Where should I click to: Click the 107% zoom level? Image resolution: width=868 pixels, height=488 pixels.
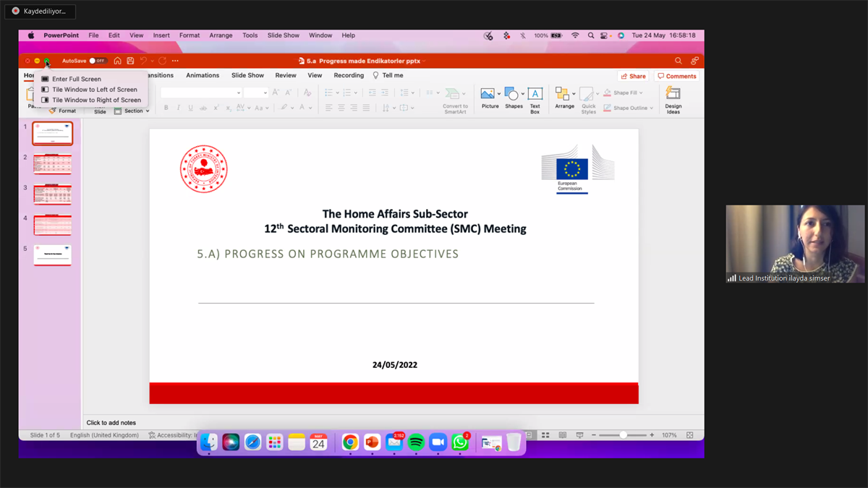point(669,435)
